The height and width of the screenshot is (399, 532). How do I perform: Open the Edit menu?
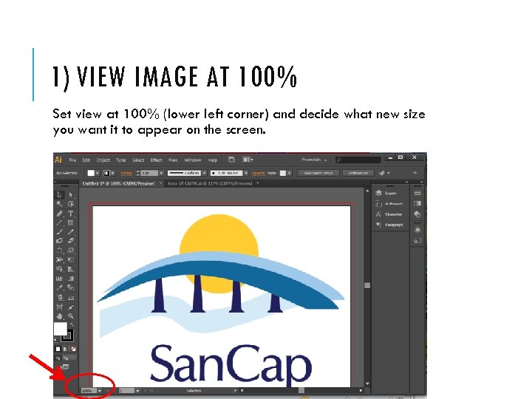pyautogui.click(x=86, y=160)
